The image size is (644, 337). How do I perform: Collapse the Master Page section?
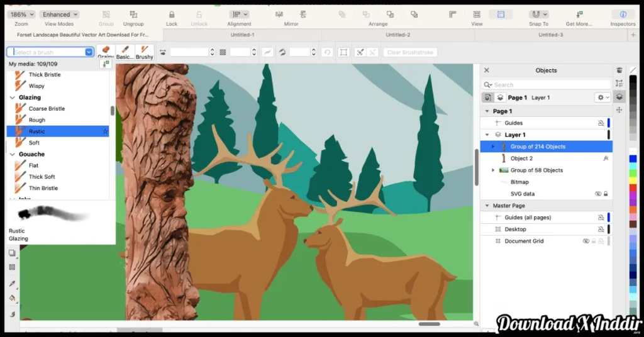(x=487, y=206)
